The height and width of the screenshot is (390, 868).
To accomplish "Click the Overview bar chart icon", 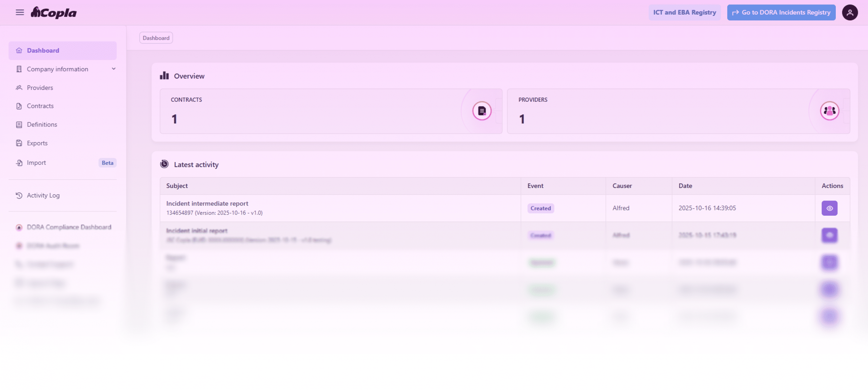I will pos(164,76).
